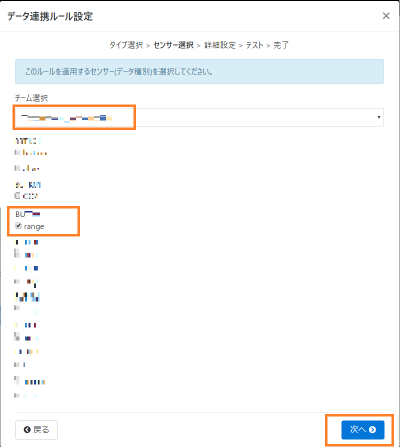
Task: Go to the タイプ選択 breadcrumb step
Action: (126, 45)
